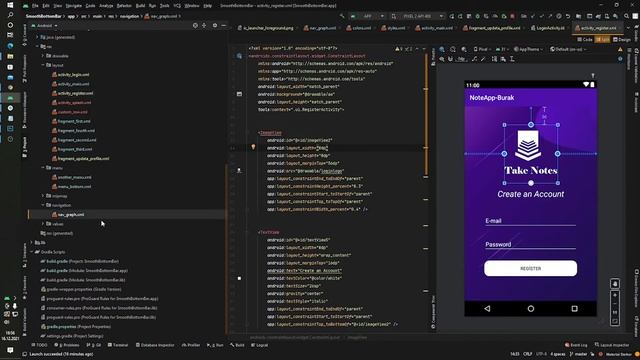Screen dimensions: 640x360
Task: Open the Build menu
Action: tap(140, 6)
